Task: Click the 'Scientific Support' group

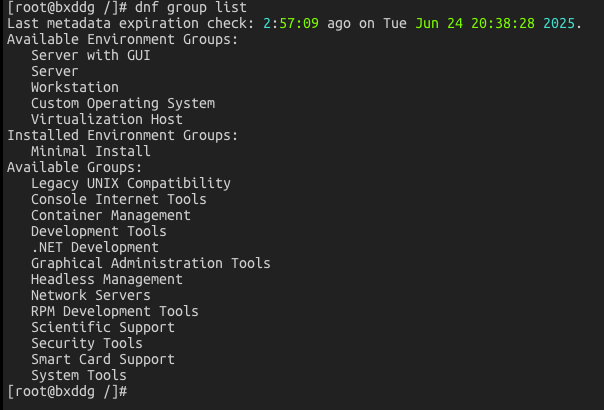Action: (103, 327)
